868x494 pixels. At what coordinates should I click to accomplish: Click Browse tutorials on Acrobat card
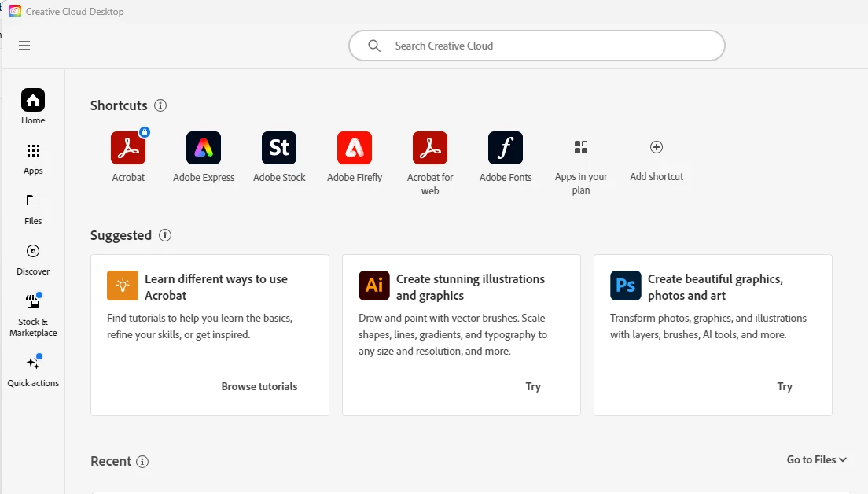259,386
